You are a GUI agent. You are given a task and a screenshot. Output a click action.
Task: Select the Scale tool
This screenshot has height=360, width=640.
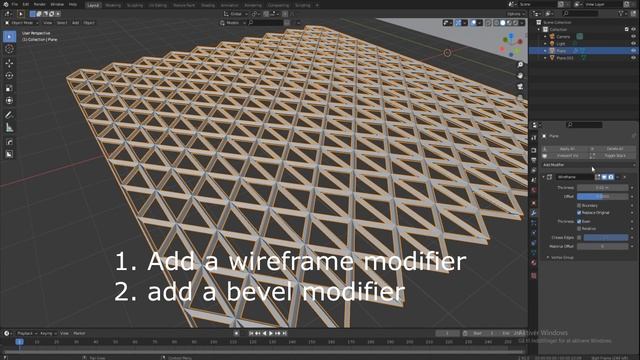(9, 88)
